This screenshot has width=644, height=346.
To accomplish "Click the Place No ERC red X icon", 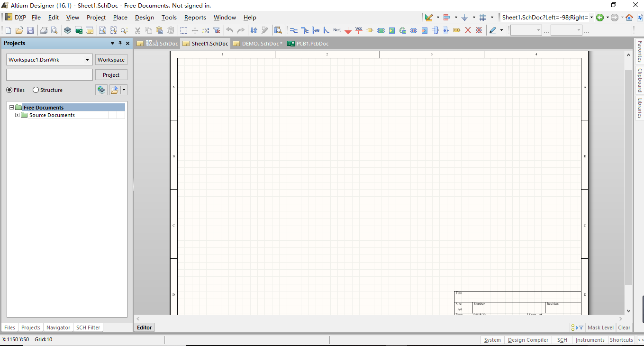I will point(468,30).
